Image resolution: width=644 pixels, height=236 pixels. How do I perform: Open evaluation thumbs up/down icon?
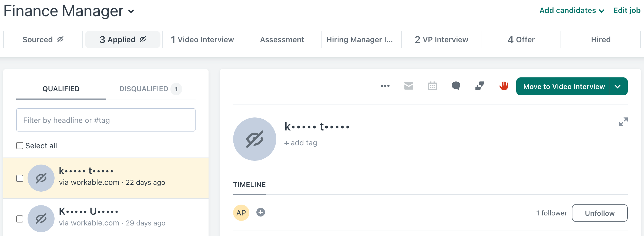click(479, 86)
